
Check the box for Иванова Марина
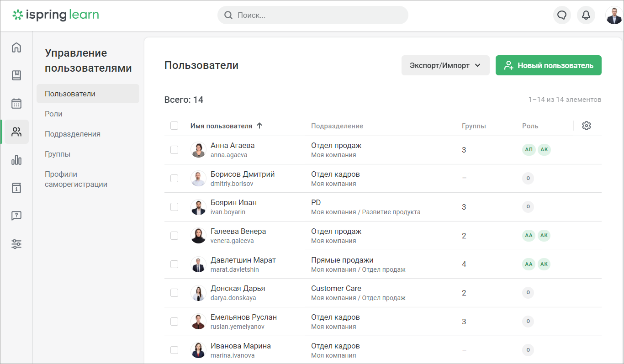174,350
